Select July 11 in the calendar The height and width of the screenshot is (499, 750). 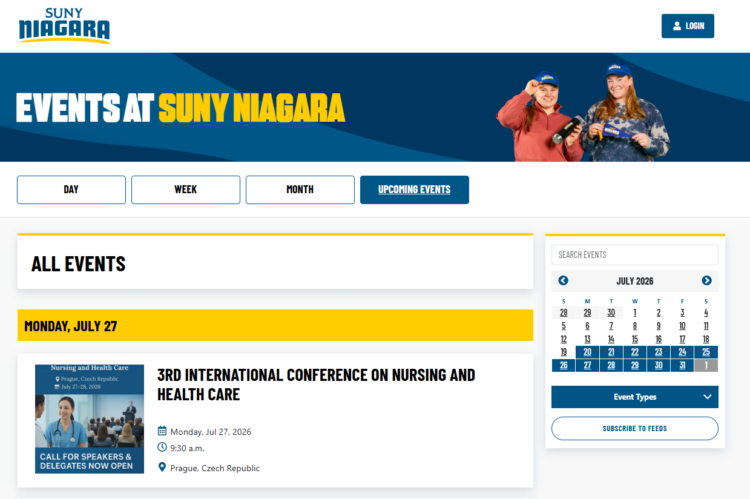[x=706, y=326]
